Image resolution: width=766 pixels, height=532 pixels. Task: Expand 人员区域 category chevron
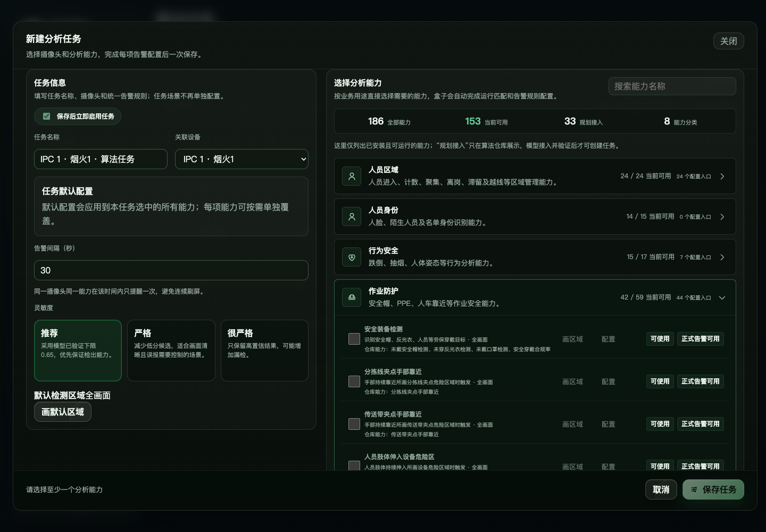click(722, 176)
